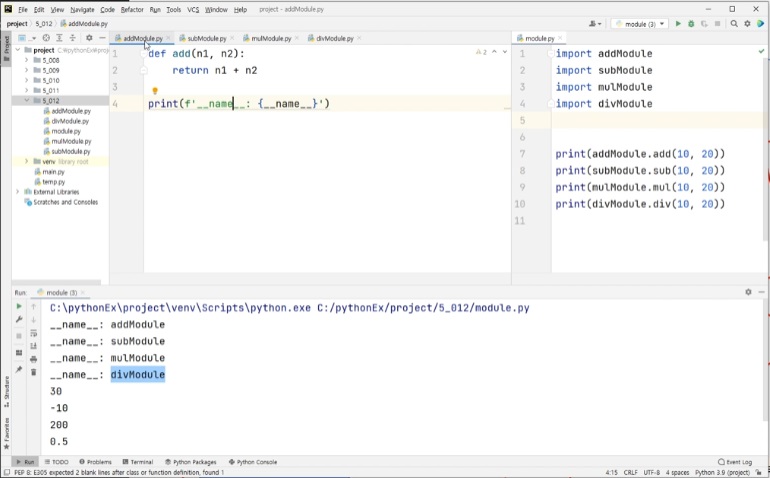
Task: Minimize the Run tool window
Action: (x=761, y=292)
